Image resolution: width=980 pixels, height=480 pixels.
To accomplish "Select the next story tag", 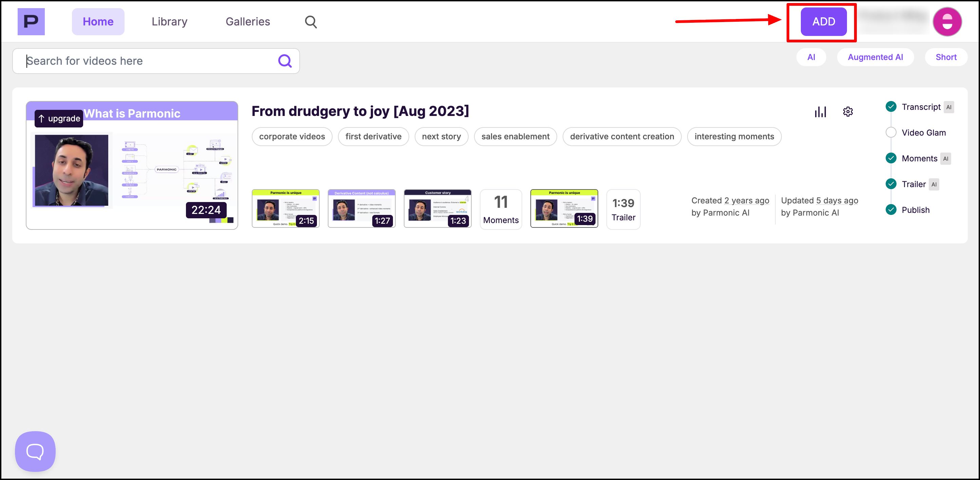I will [441, 136].
